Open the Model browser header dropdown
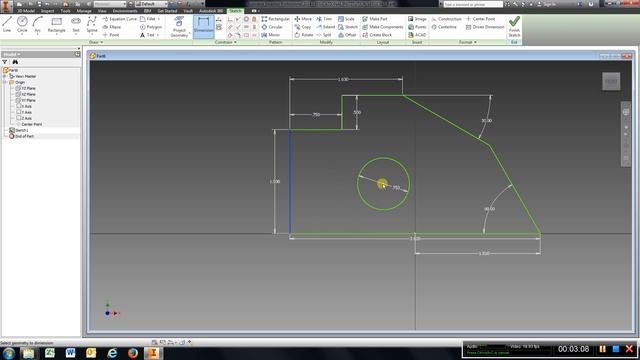 (x=11, y=54)
